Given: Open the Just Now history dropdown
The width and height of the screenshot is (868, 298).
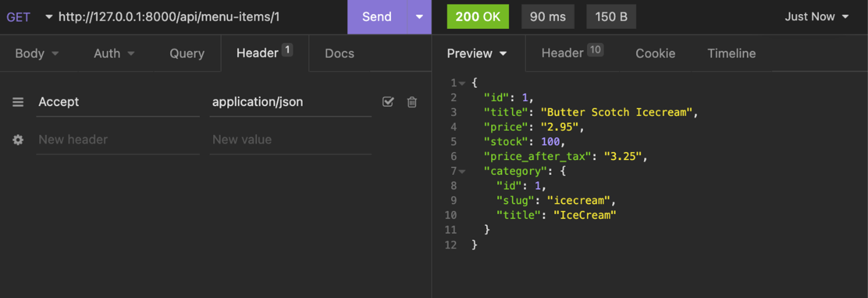Looking at the screenshot, I should 816,17.
